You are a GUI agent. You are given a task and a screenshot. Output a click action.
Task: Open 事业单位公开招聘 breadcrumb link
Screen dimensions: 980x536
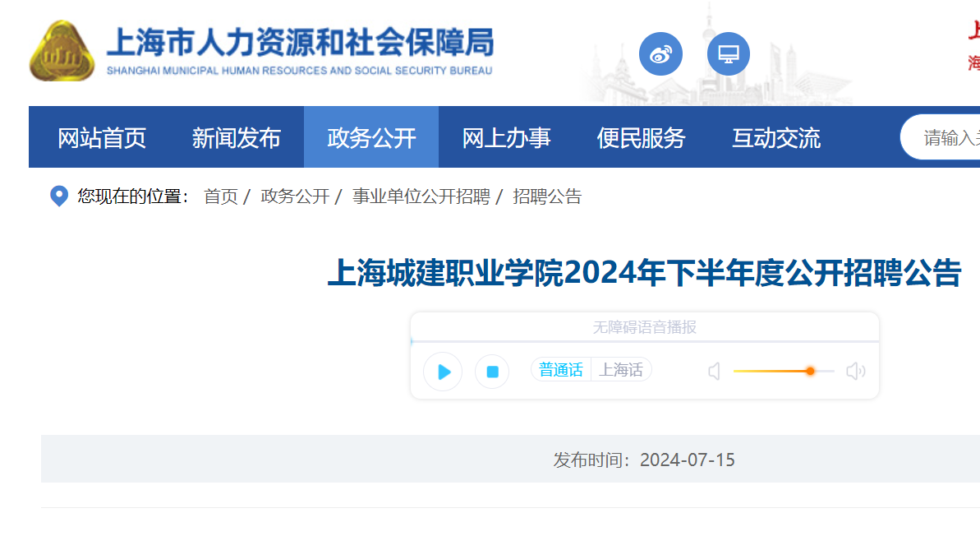pyautogui.click(x=421, y=196)
